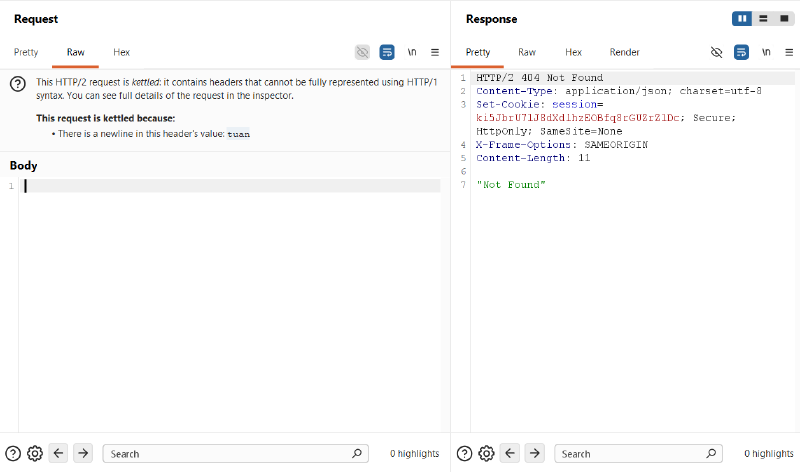Click the magnifier icon in Response search box

[x=711, y=453]
